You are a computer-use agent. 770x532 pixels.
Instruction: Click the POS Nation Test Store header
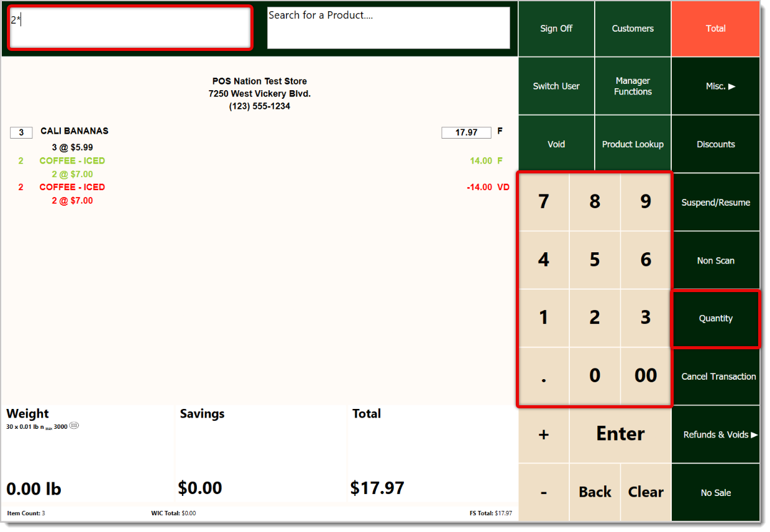coord(260,81)
